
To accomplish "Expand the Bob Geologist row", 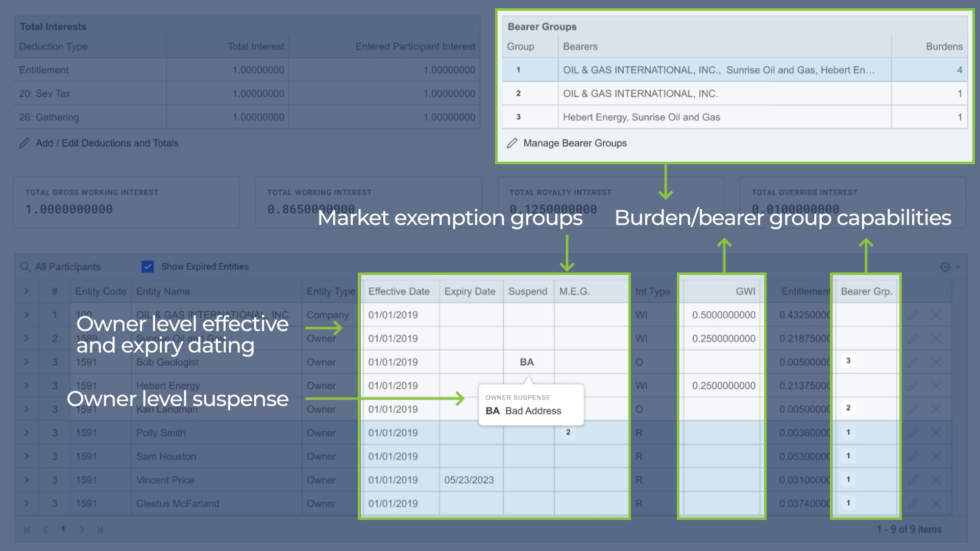I will (27, 362).
